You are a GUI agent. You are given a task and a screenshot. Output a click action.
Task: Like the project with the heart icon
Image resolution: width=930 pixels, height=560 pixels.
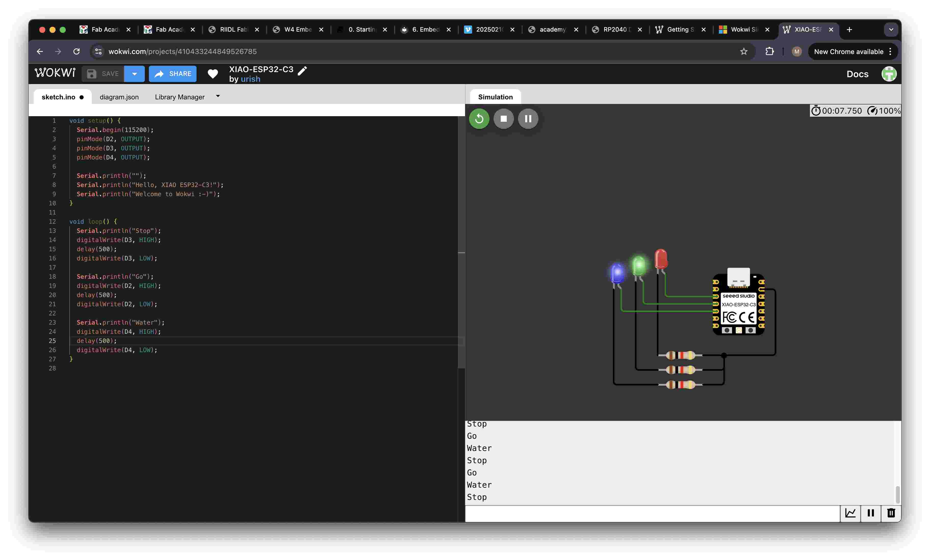point(213,74)
